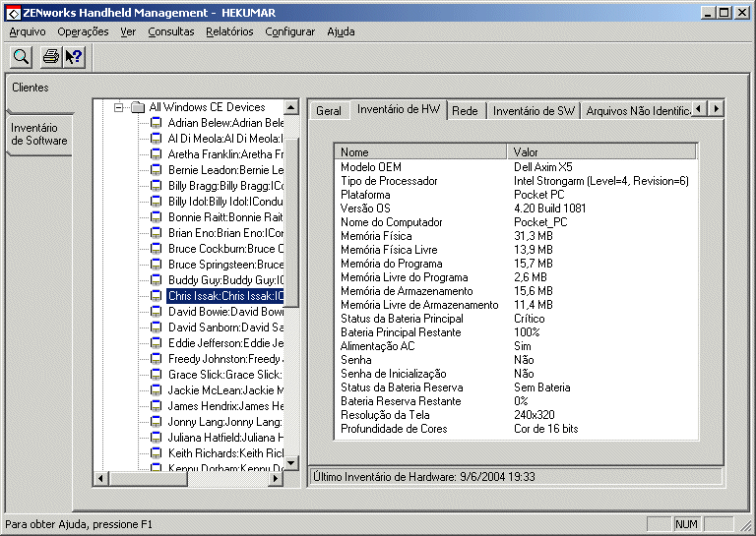Click device tree scroll up arrow
This screenshot has width=756, height=536.
click(x=291, y=107)
